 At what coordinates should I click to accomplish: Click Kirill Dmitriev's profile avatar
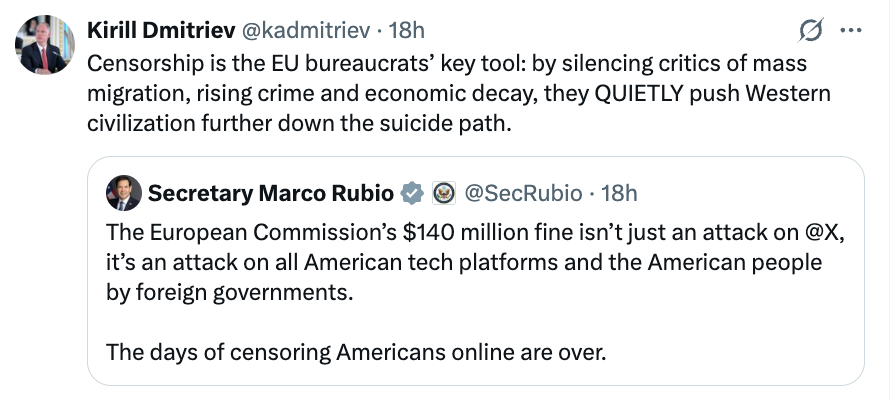pos(45,44)
